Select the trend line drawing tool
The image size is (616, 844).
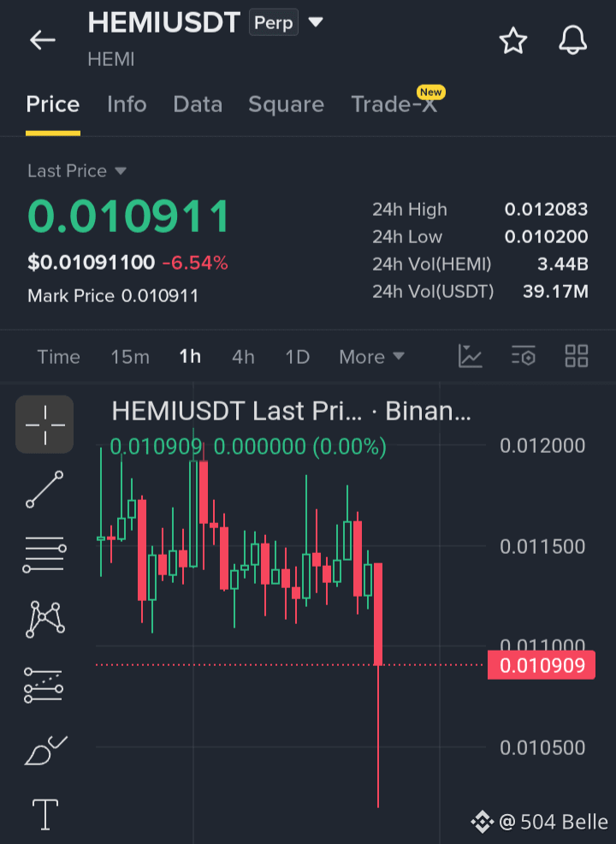click(44, 490)
